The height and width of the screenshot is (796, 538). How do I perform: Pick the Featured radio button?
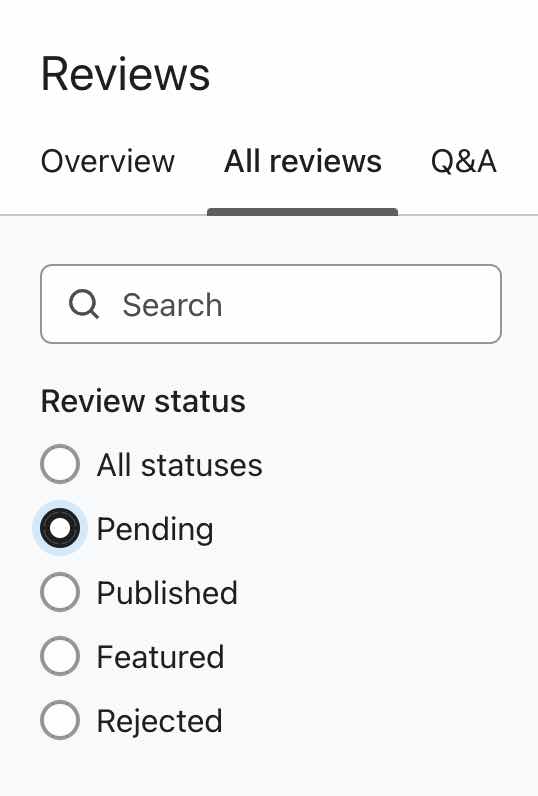click(60, 656)
